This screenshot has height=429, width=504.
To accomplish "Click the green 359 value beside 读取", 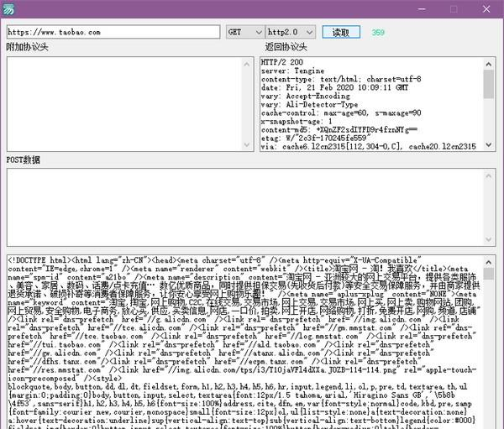I will coord(378,33).
